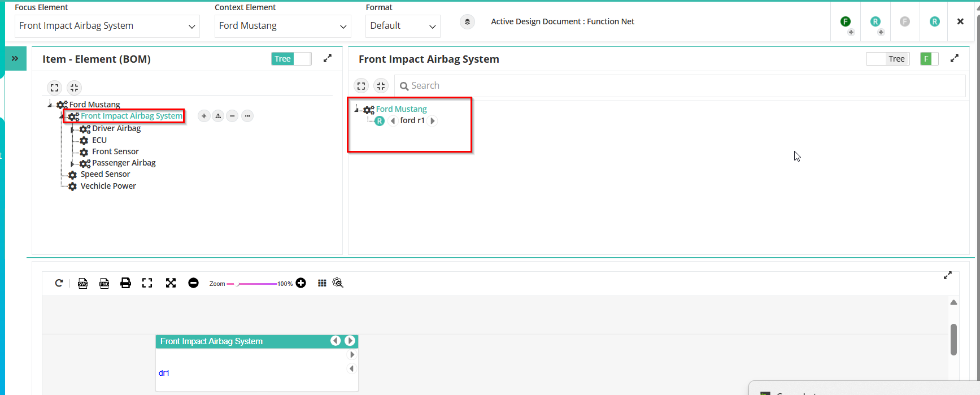Maximize the Item - Element (BOM) panel
Image resolution: width=980 pixels, height=395 pixels.
[x=328, y=58]
